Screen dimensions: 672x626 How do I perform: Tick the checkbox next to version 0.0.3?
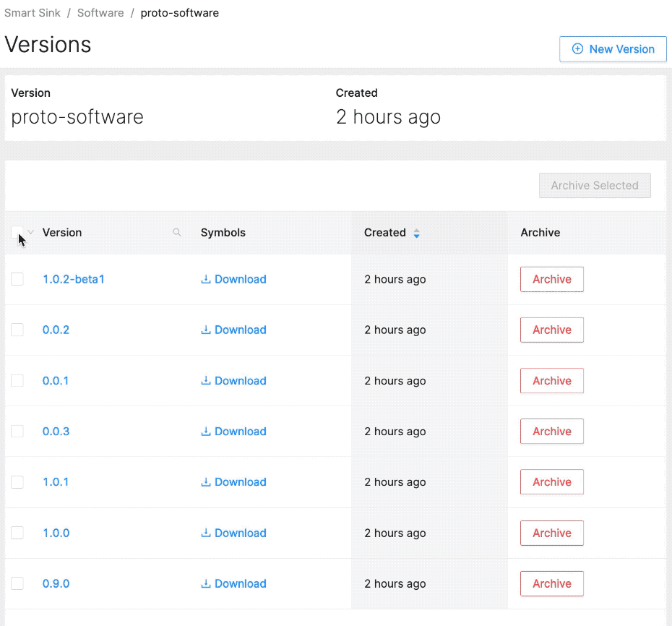coord(17,432)
